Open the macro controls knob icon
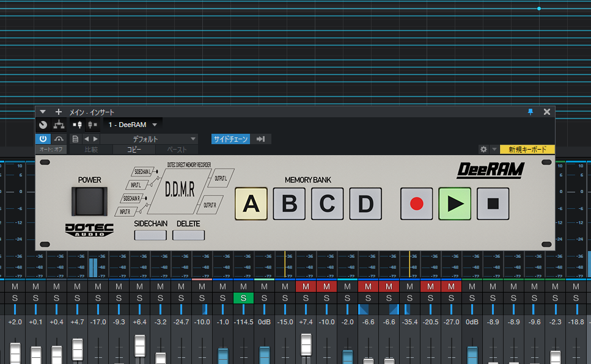Viewport: 591px width, 364px height. [x=43, y=125]
